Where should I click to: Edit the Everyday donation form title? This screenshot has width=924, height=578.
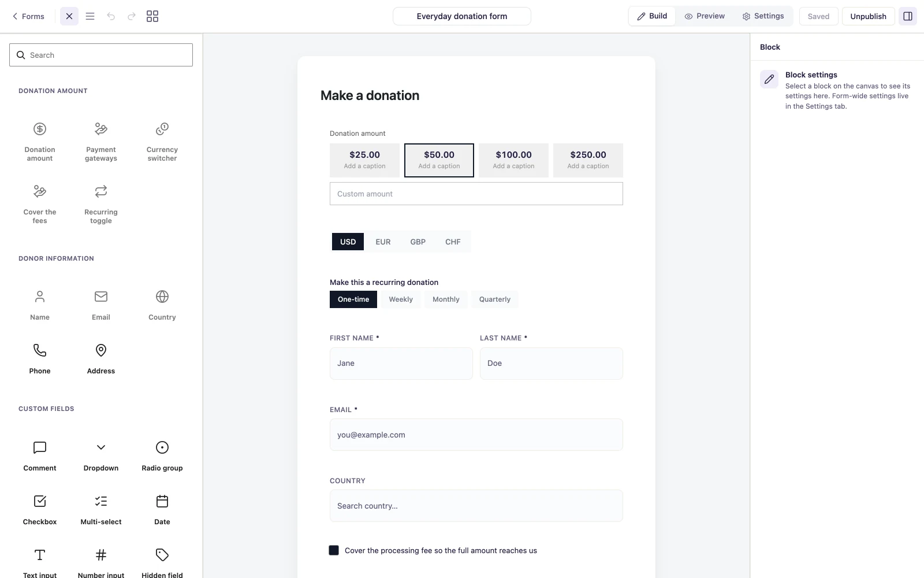click(462, 16)
